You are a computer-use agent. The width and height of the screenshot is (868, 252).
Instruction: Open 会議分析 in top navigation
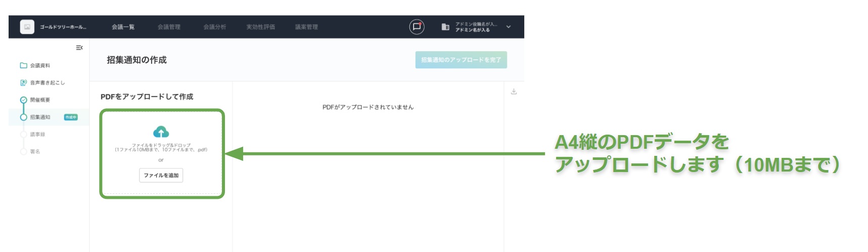(215, 27)
